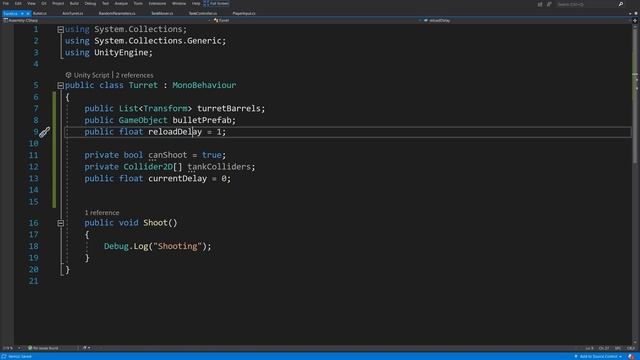
Task: Open the zoom level dropdown
Action: coord(11,348)
